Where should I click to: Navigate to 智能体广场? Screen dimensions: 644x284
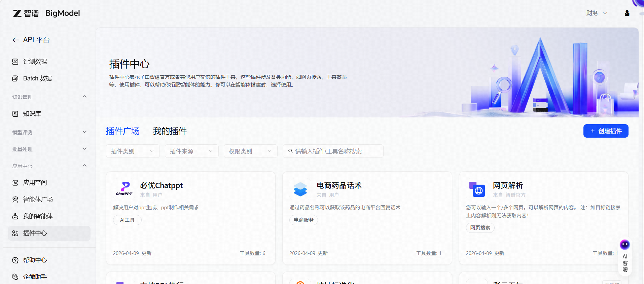tap(38, 200)
